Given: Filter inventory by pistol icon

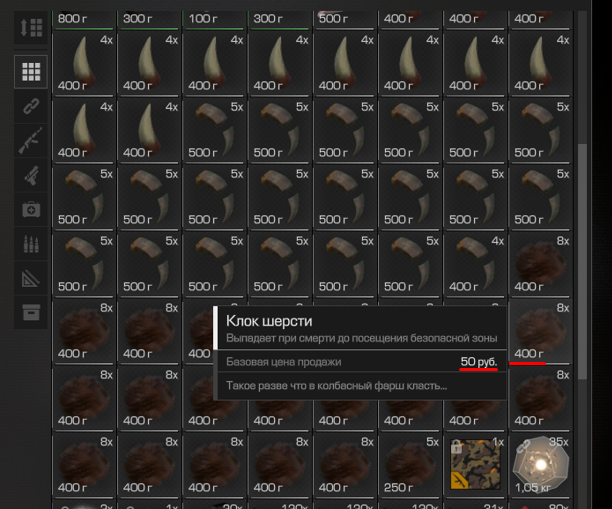Looking at the screenshot, I should coord(31,175).
